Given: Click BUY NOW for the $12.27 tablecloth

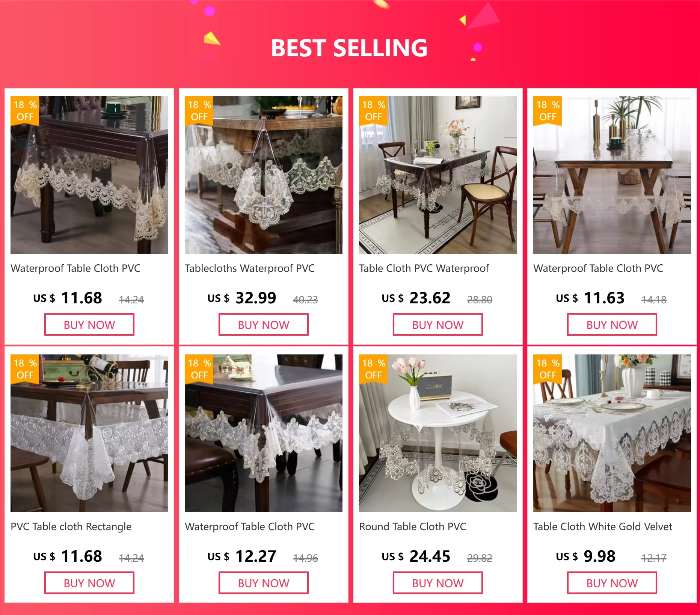Looking at the screenshot, I should tap(263, 583).
